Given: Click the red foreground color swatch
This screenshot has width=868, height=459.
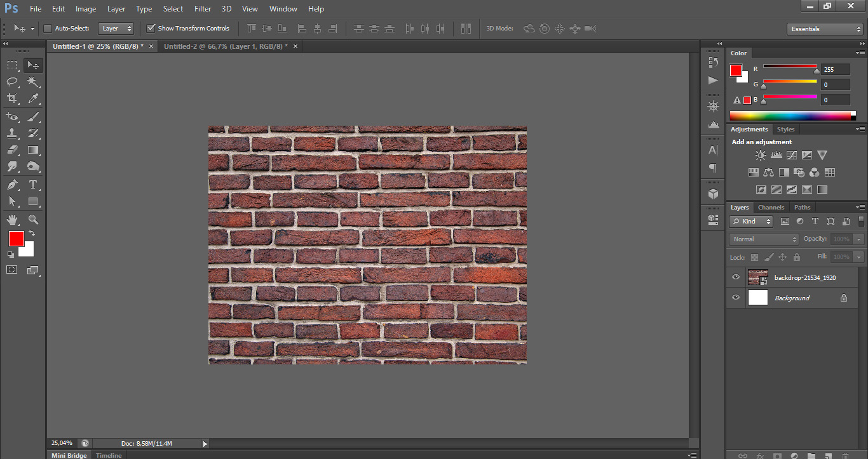Looking at the screenshot, I should 16,239.
